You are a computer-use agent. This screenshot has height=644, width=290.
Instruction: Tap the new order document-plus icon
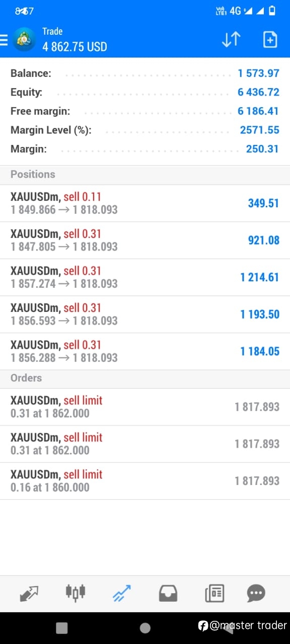click(x=270, y=40)
